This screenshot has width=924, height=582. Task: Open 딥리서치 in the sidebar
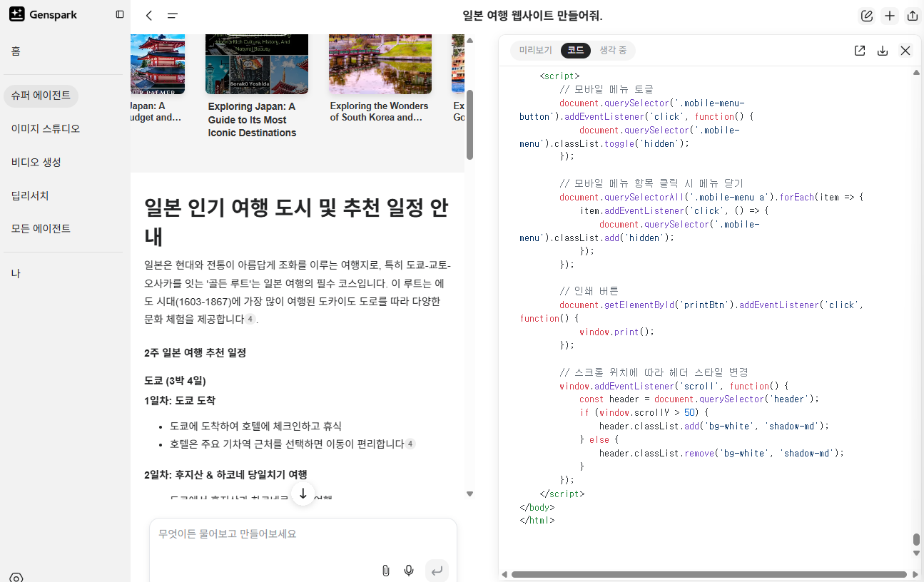30,195
